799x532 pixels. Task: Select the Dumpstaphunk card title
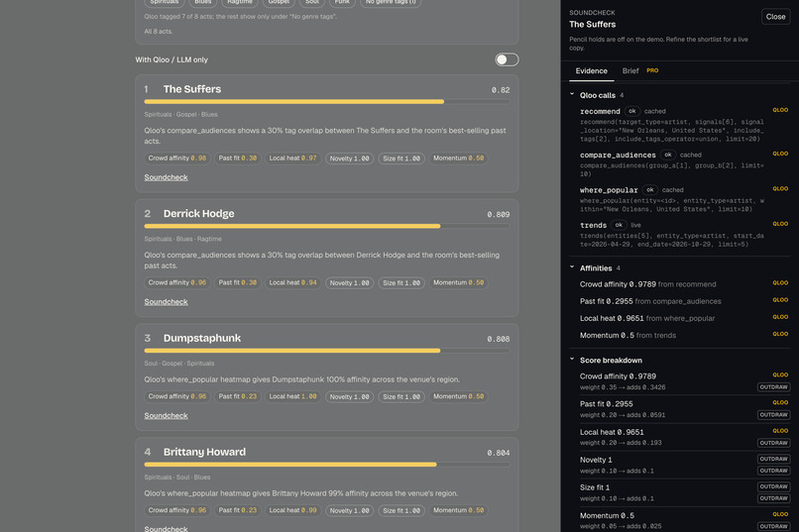[202, 338]
